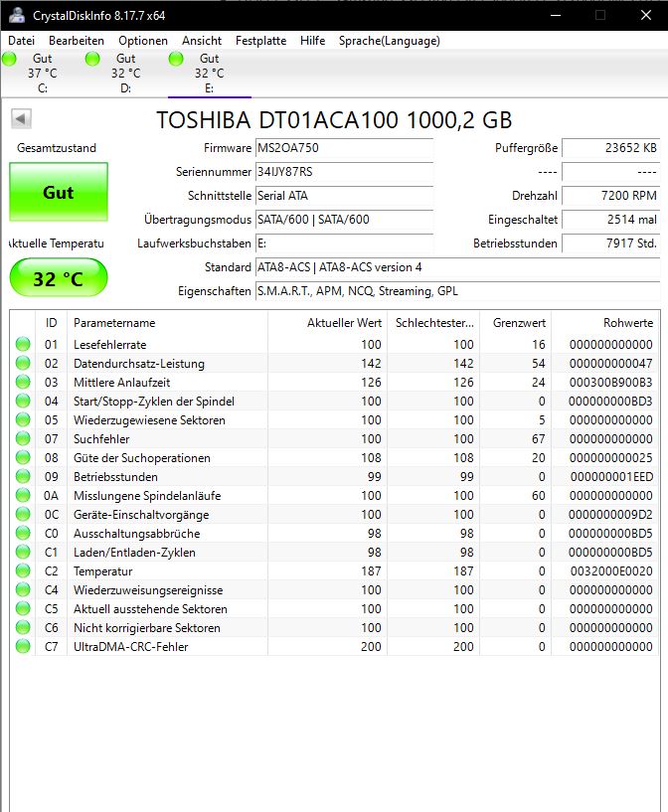The height and width of the screenshot is (812, 668).
Task: Click status icon for Misslungene Spindelanläufe
Action: point(23,495)
